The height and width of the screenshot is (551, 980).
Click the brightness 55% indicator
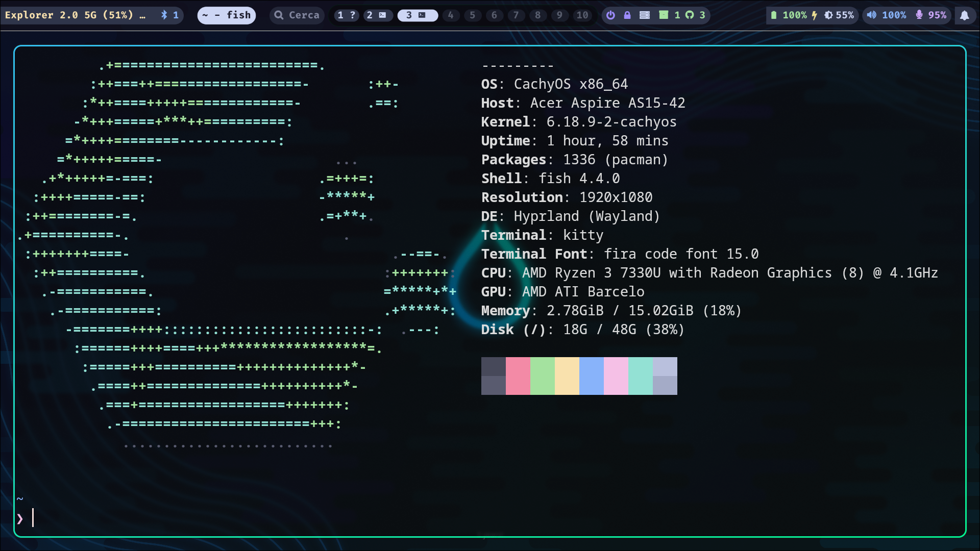tap(839, 15)
